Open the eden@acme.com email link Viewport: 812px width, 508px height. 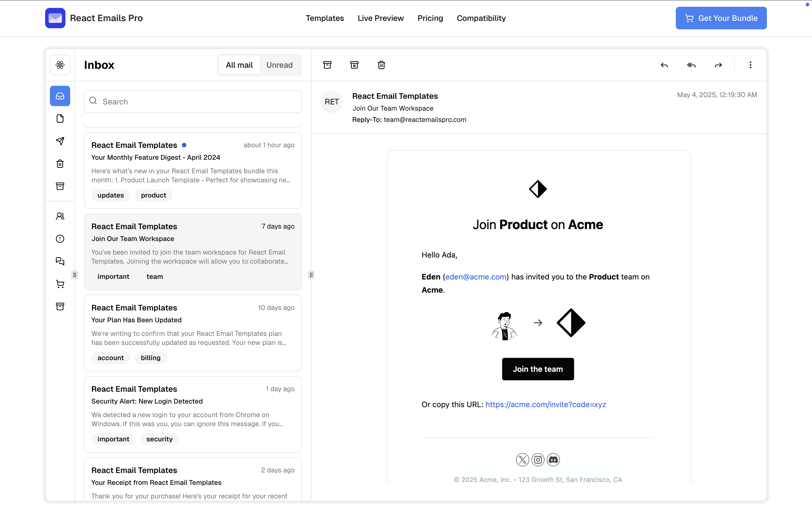[x=476, y=277]
